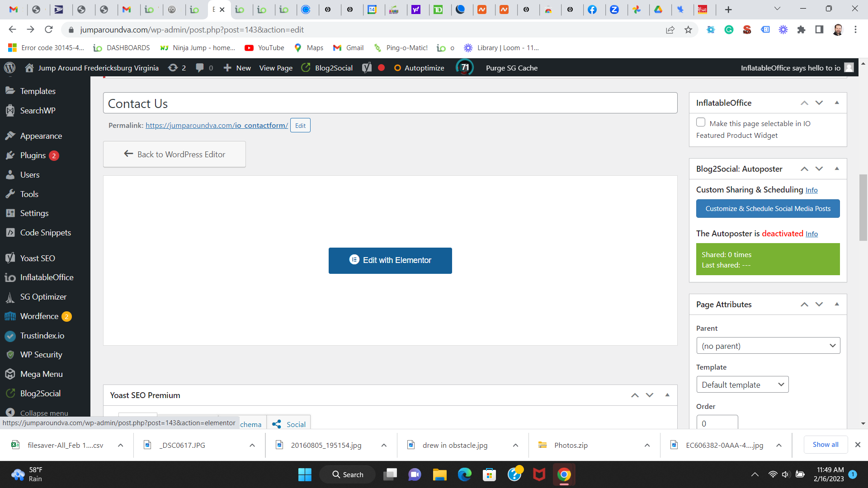Click the Order number input field

pyautogui.click(x=717, y=423)
